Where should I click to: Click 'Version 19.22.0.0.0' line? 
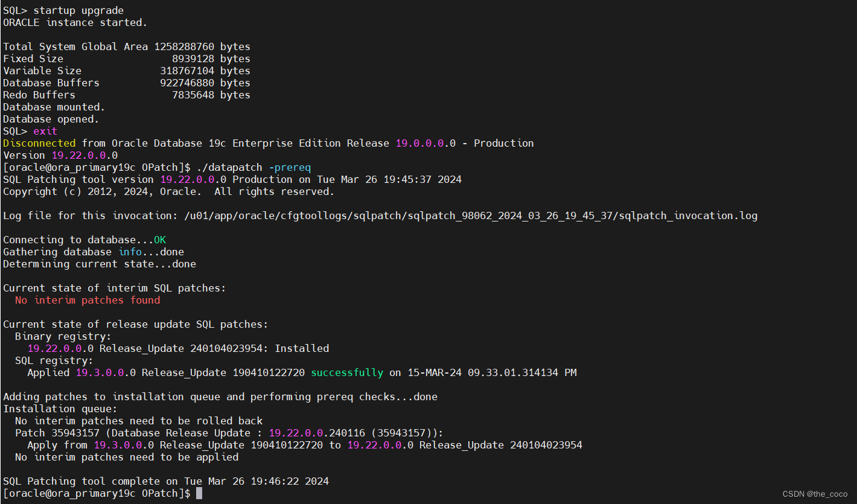(60, 155)
